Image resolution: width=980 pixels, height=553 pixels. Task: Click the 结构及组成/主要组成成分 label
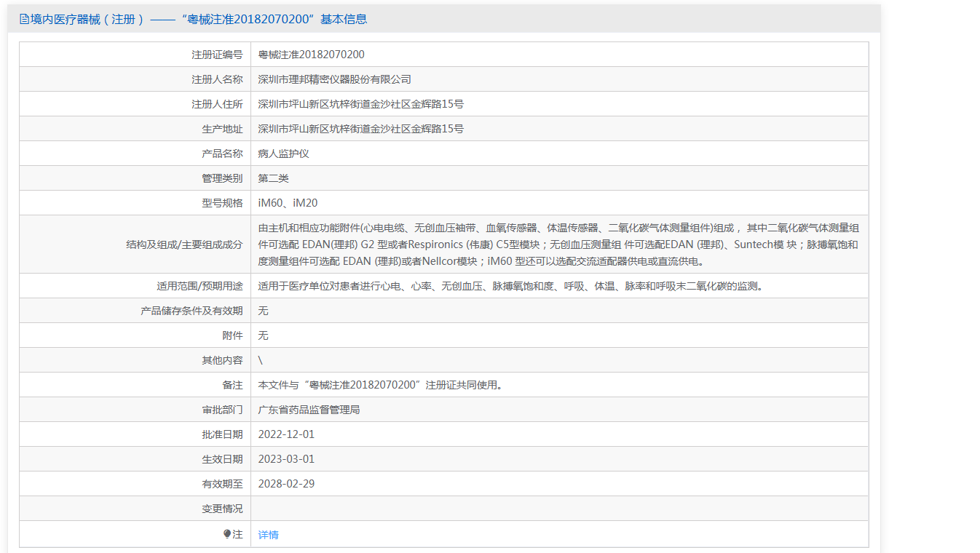[x=184, y=244]
